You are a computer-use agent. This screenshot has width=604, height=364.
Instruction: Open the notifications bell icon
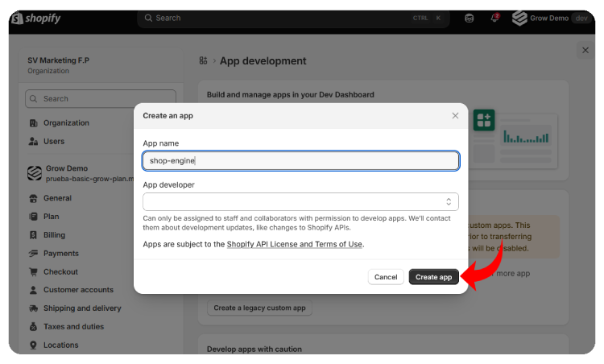494,18
